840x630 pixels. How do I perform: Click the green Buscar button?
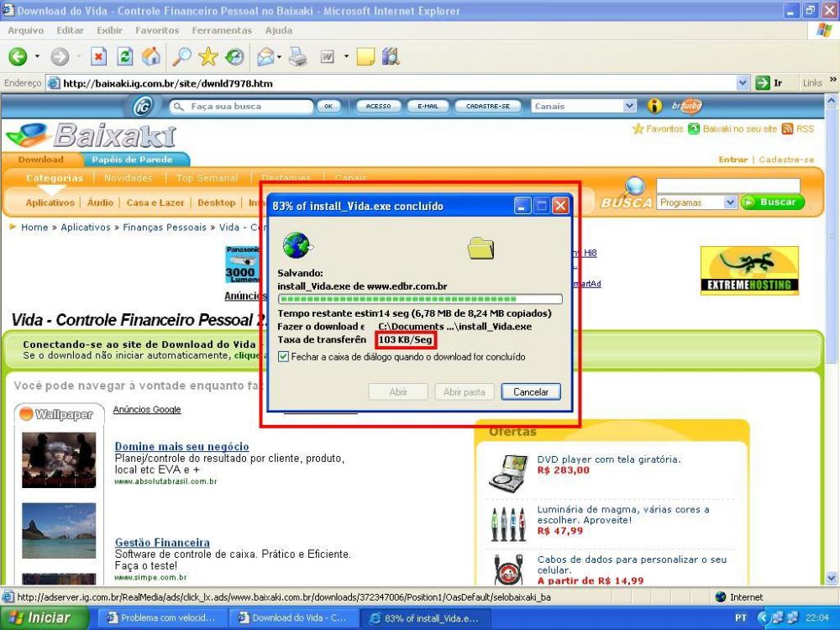click(773, 202)
